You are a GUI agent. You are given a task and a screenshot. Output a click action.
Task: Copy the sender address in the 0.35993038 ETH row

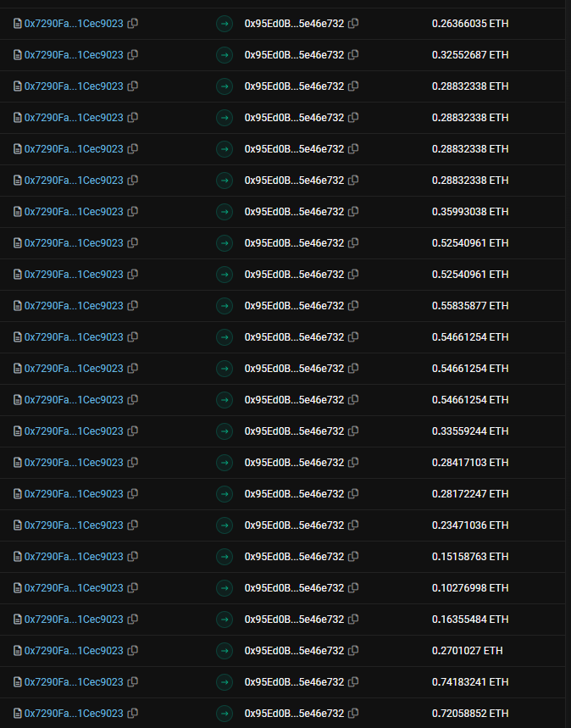coord(133,212)
